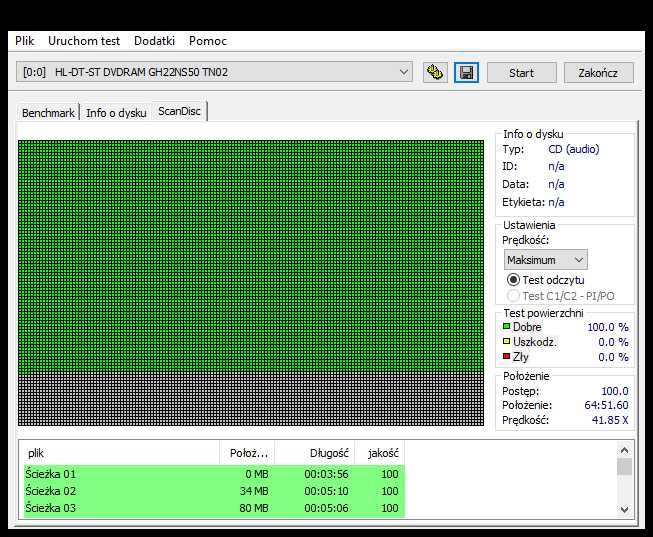
Task: Click the 80 MB position value
Action: tap(254, 508)
